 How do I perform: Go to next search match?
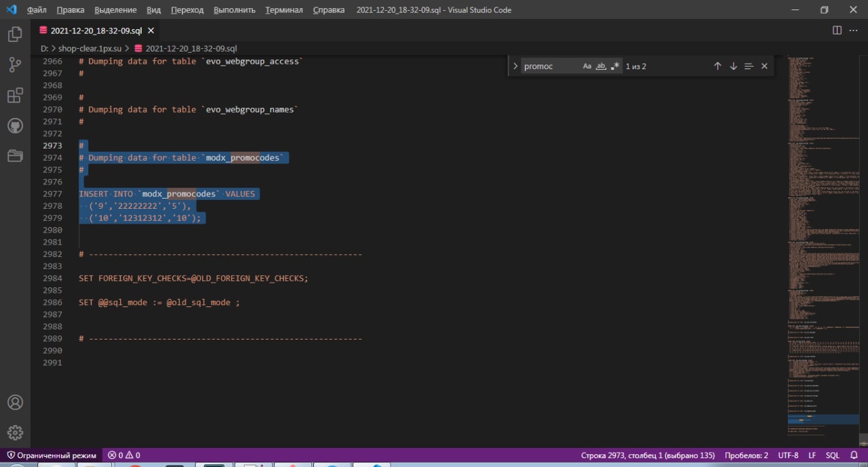coord(733,66)
